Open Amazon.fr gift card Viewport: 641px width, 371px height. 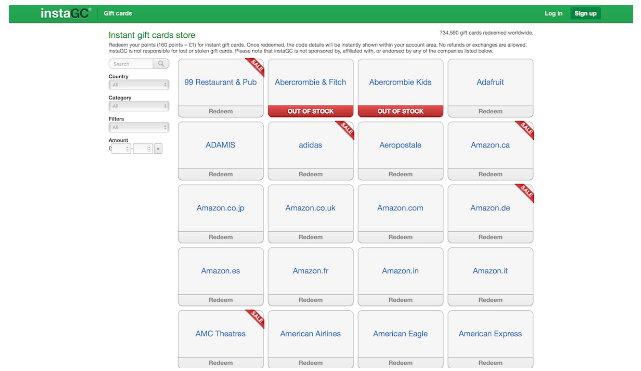(x=311, y=271)
